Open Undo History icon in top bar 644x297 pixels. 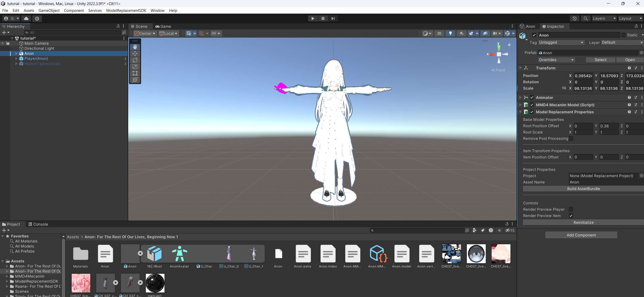point(575,18)
